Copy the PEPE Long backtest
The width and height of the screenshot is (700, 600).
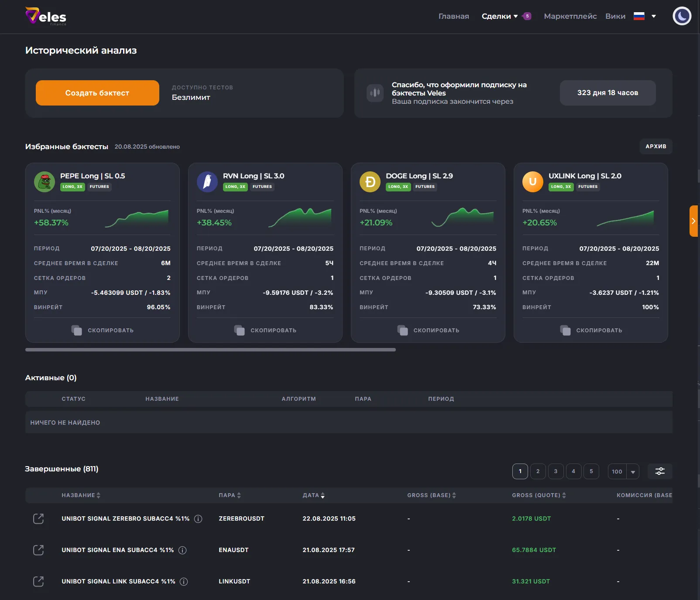pos(103,331)
